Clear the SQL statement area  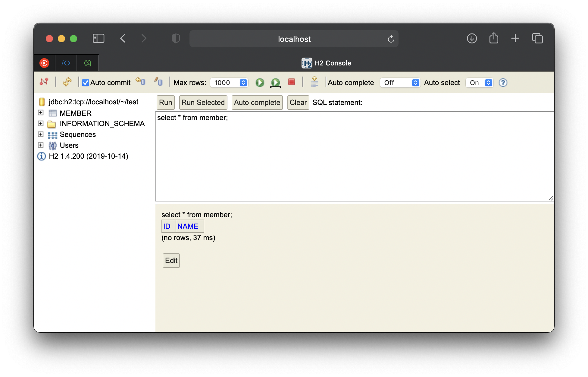click(298, 102)
